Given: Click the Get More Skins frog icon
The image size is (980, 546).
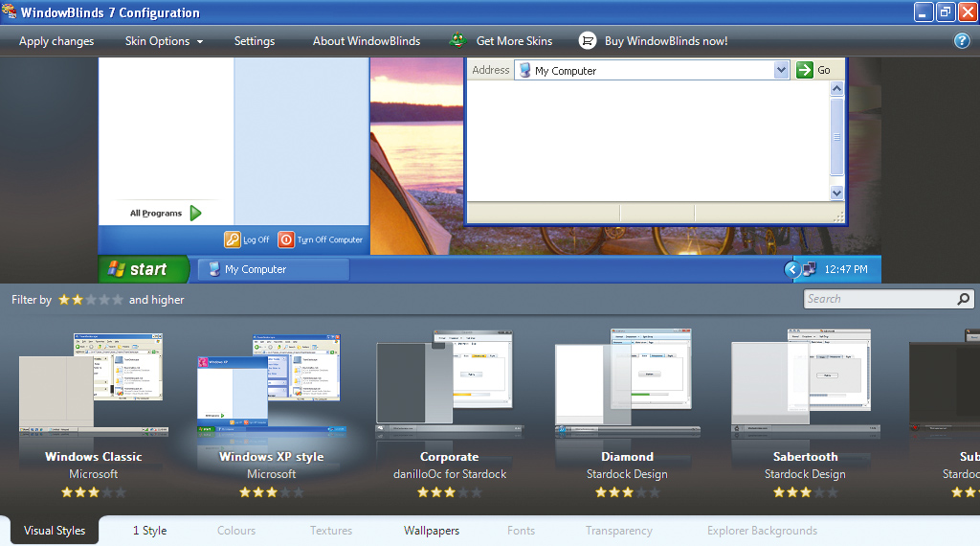Looking at the screenshot, I should tap(458, 40).
